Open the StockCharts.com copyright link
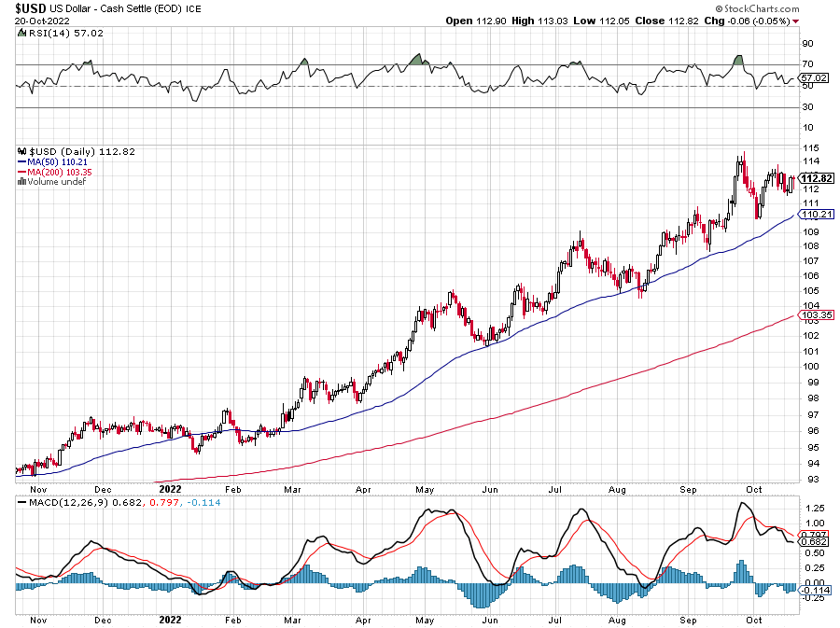 [758, 8]
